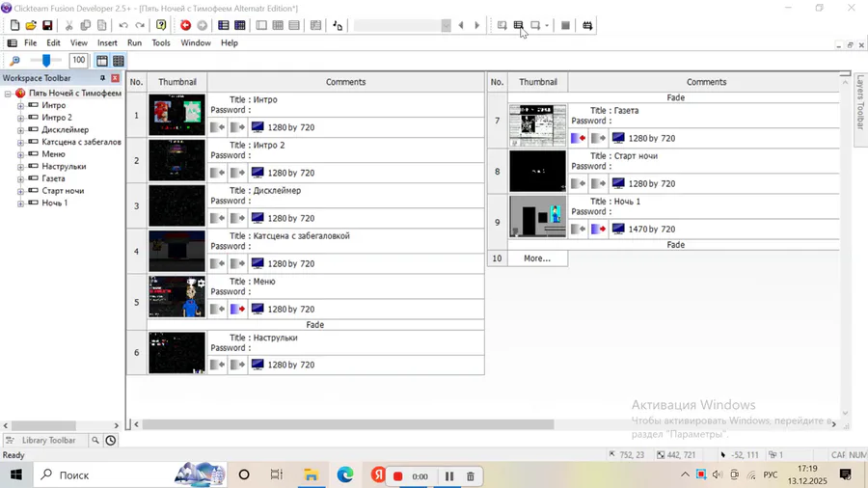Expand the Интро frame in tree

20,106
